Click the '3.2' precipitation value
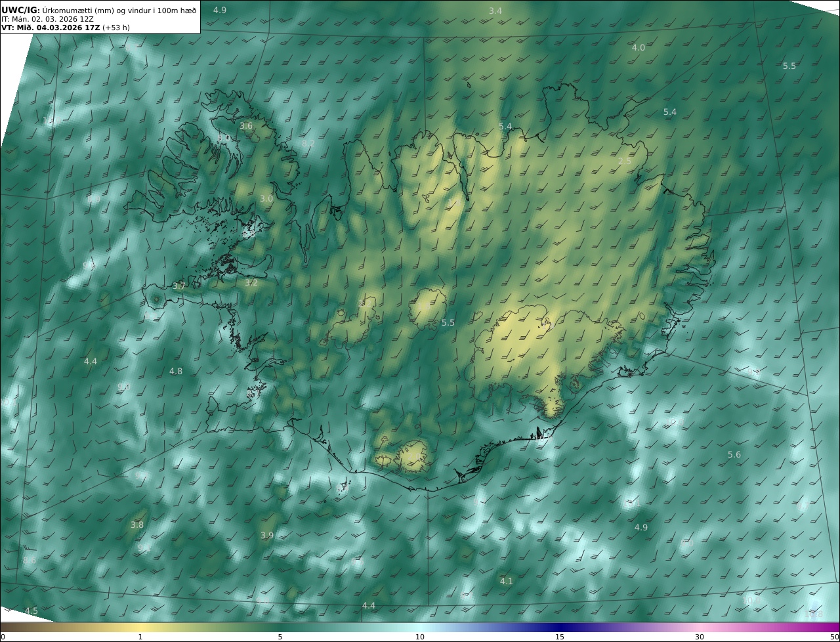 pos(251,283)
